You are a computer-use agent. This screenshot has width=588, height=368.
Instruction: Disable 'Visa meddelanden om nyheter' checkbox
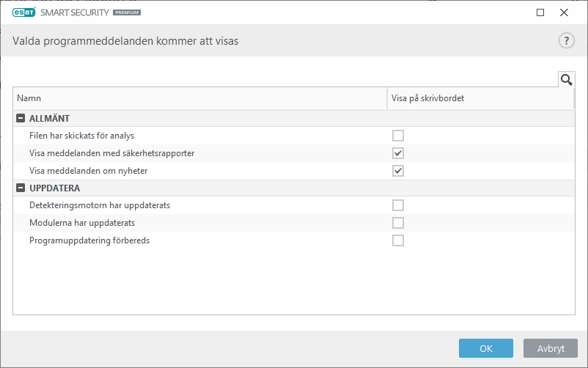[x=398, y=171]
